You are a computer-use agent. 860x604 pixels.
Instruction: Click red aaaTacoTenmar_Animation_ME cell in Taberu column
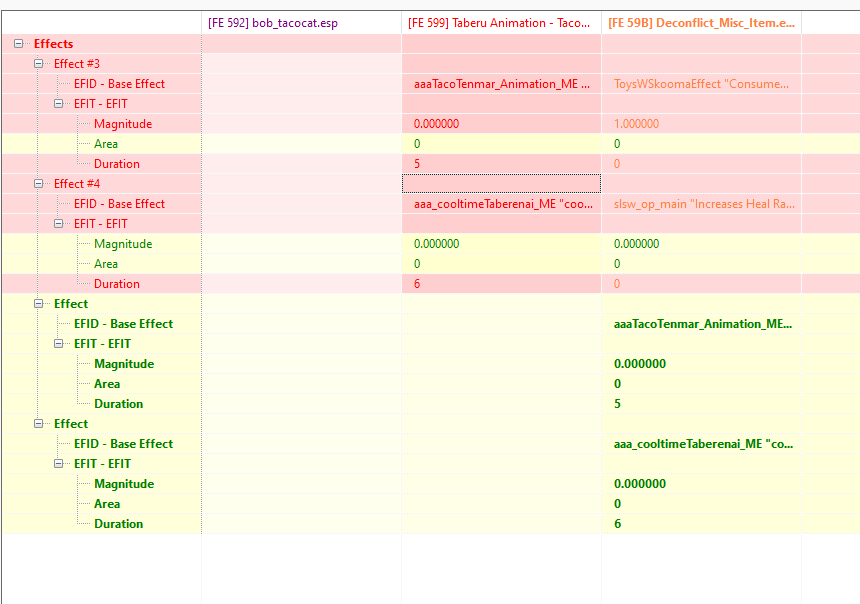click(501, 84)
